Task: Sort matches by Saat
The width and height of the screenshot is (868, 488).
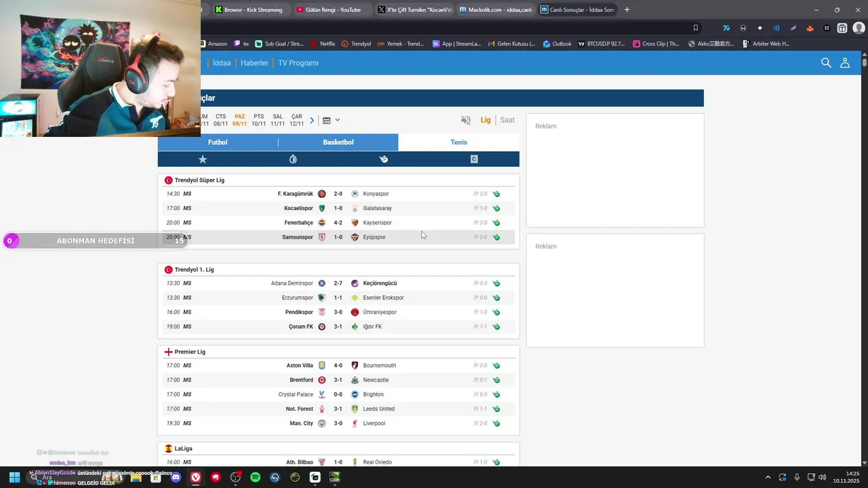Action: click(507, 120)
